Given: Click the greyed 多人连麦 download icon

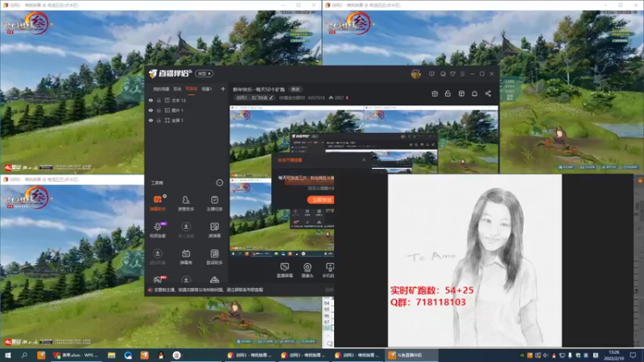Looking at the screenshot, I should 186,227.
